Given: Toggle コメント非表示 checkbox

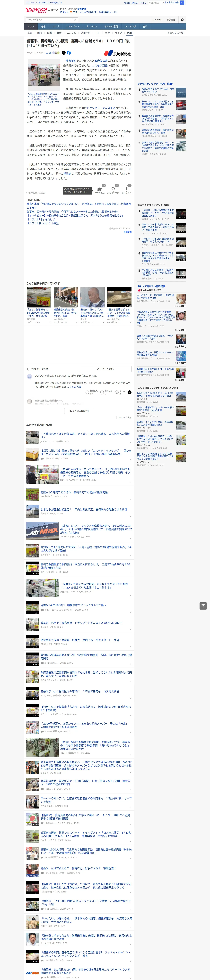Looking at the screenshot, I should pos(115,417).
